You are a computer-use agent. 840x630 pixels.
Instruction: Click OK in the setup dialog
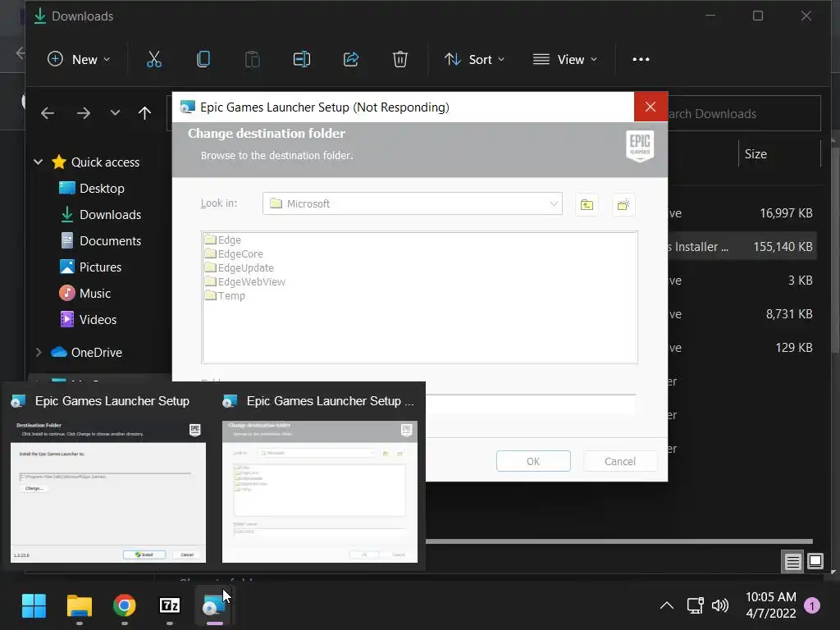(x=533, y=461)
